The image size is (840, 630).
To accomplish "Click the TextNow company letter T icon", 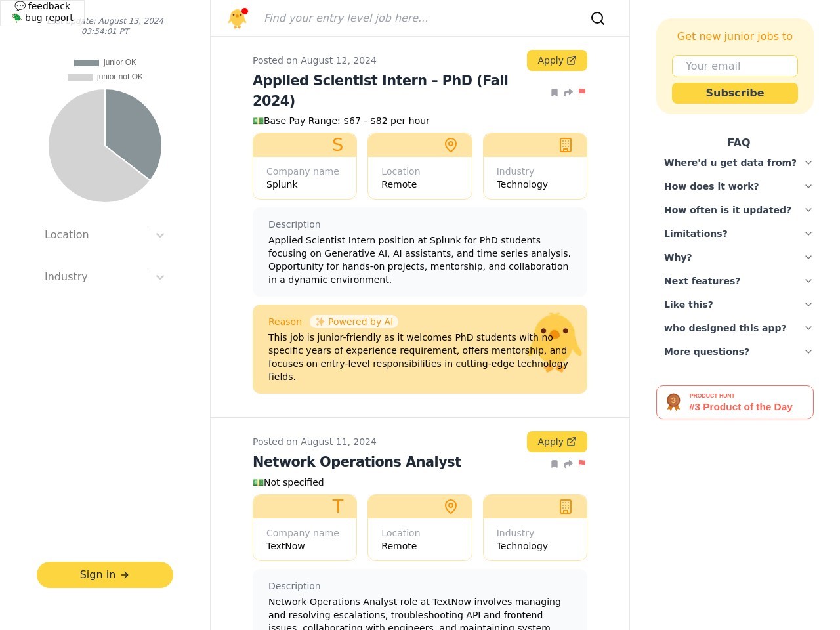I will click(x=338, y=507).
